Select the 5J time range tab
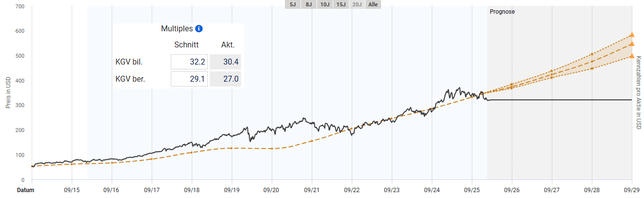 click(x=292, y=4)
